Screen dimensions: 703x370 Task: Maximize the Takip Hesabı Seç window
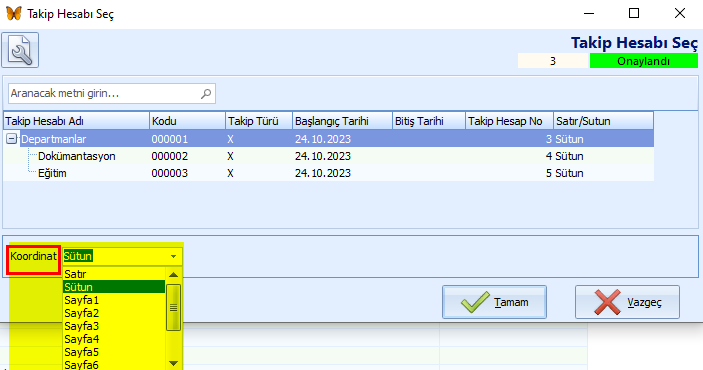coord(634,13)
